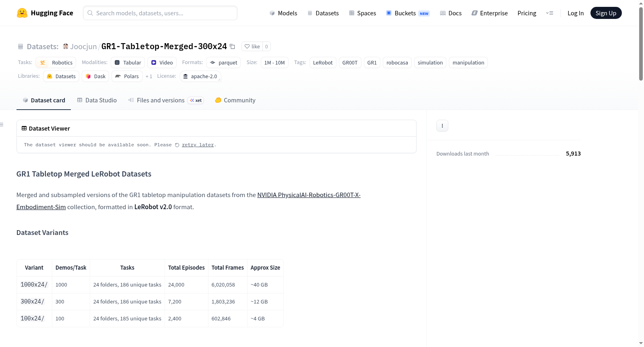Click the robocasa tag
The image size is (644, 347).
[397, 62]
